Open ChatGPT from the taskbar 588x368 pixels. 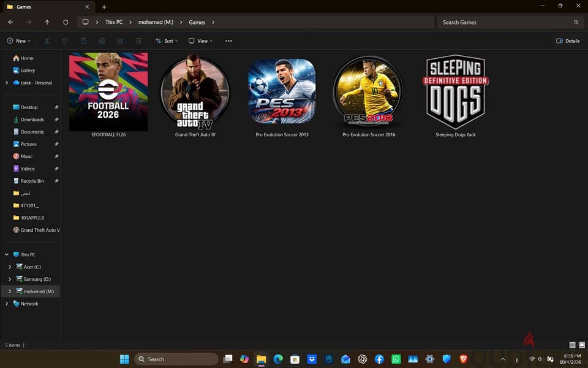[x=362, y=359]
